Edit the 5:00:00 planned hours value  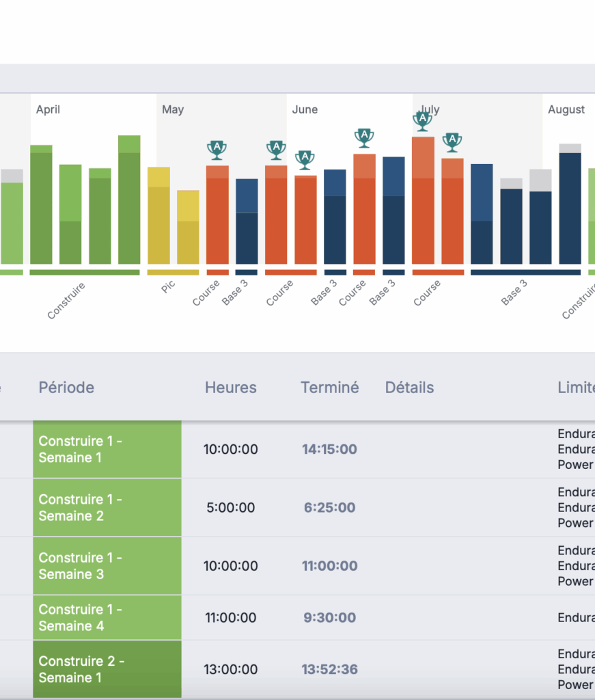tap(231, 507)
